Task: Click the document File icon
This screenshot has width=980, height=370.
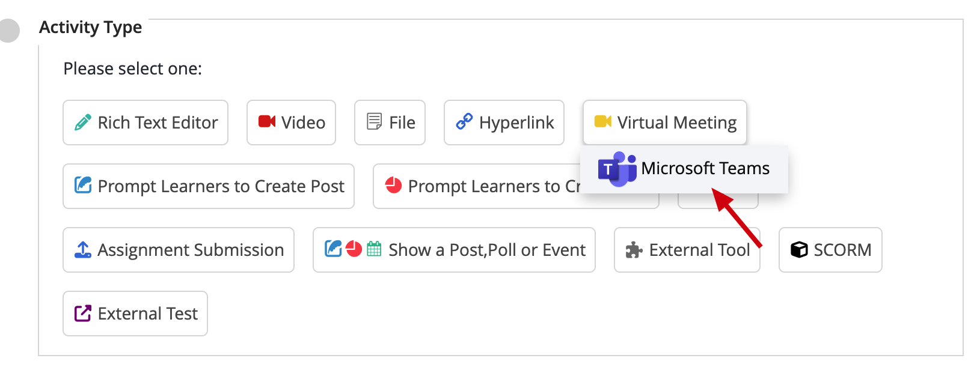Action: tap(374, 122)
